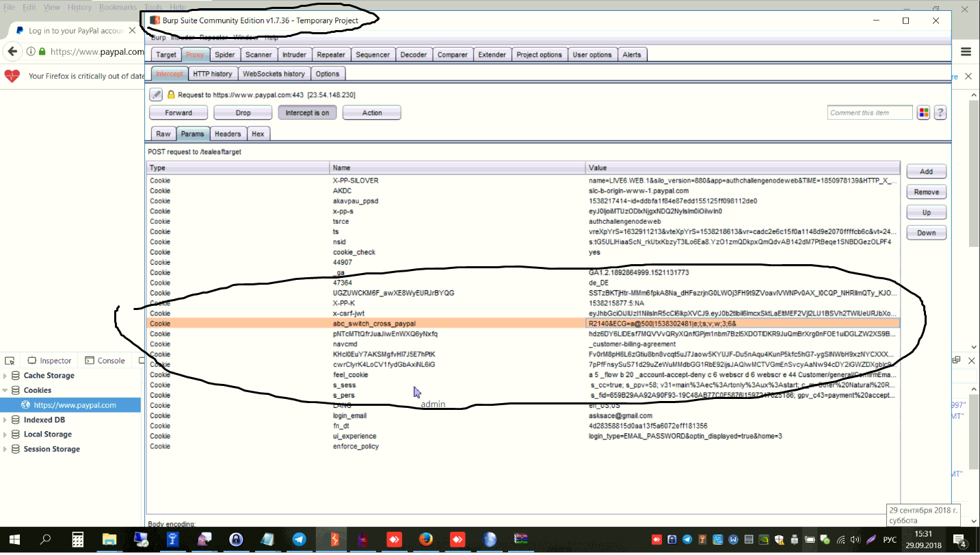Screen dimensions: 980x555
Task: Select the login_email cookie row
Action: tap(523, 416)
